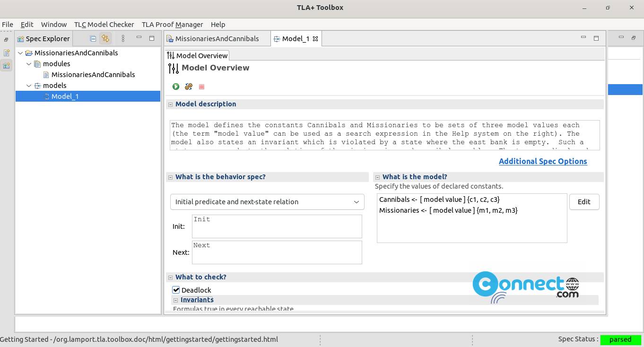Click into the Next field
644x347 pixels.
tap(277, 252)
